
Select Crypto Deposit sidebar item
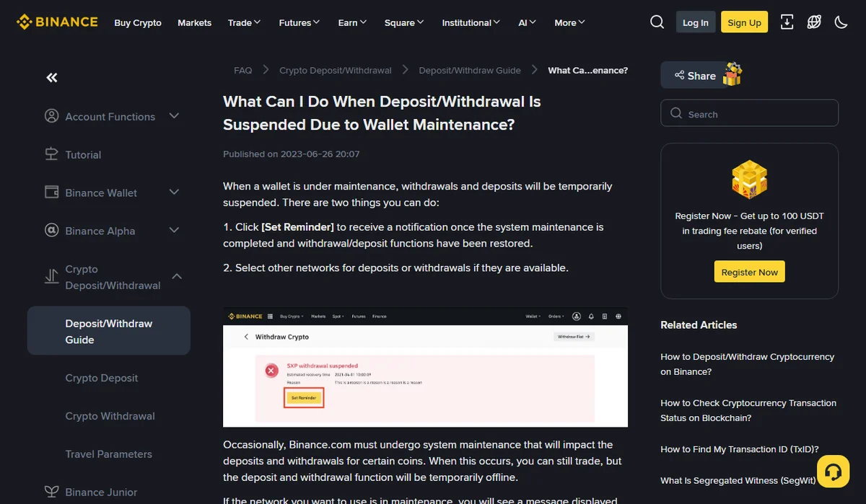pos(102,378)
